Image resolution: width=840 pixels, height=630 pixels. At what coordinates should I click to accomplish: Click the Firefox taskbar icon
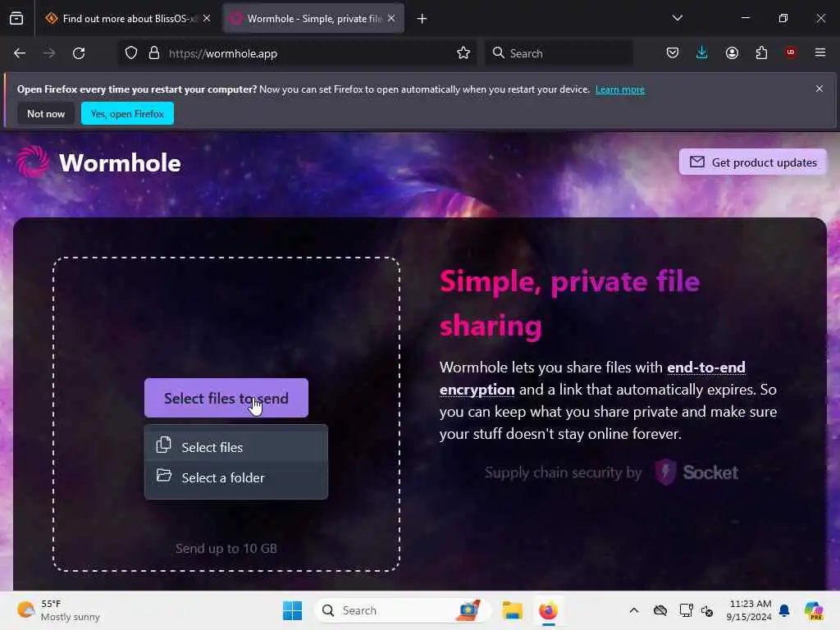(x=548, y=610)
